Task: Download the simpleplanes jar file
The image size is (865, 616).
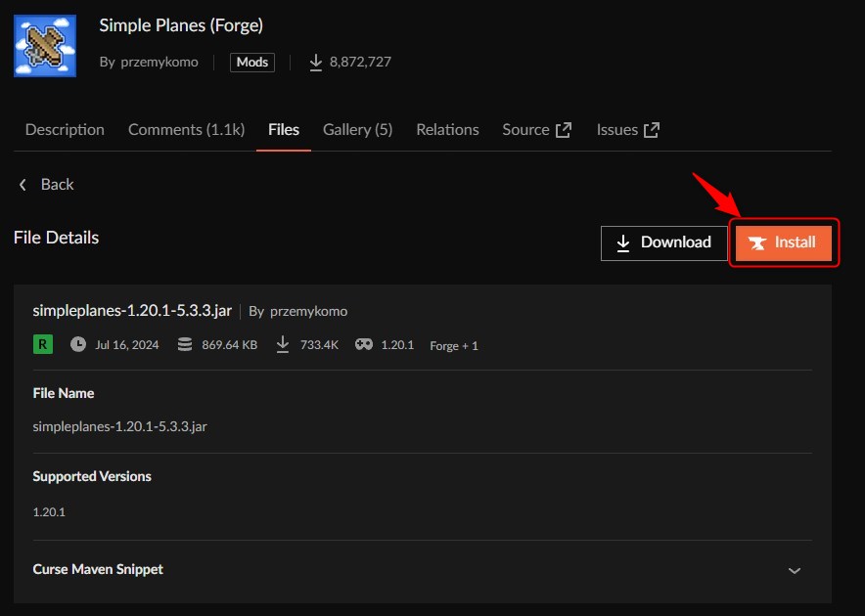Action: [x=664, y=242]
